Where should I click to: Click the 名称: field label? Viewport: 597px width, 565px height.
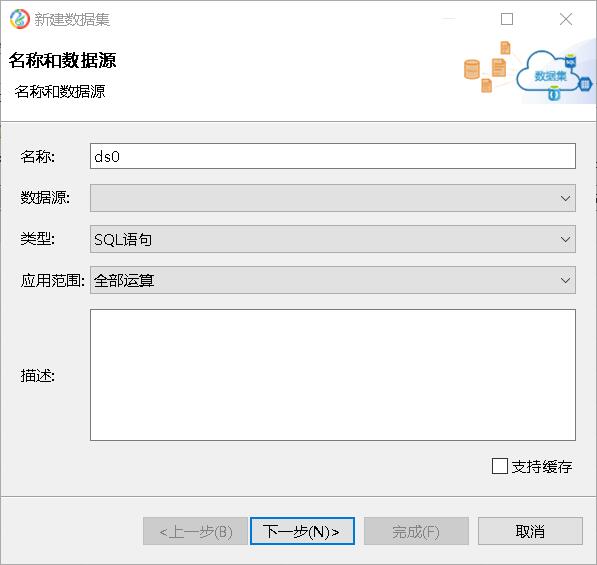click(38, 156)
